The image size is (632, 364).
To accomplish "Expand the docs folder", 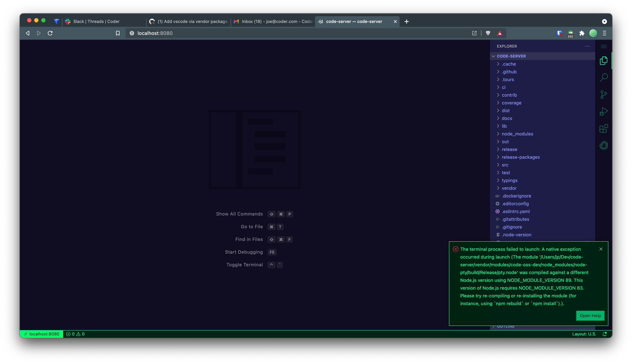I will pos(542,118).
